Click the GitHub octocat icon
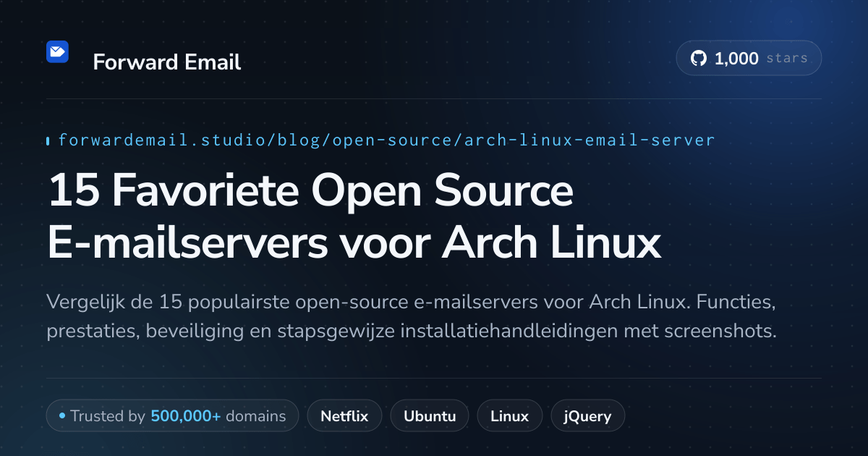Viewport: 868px width, 456px height. pos(698,59)
